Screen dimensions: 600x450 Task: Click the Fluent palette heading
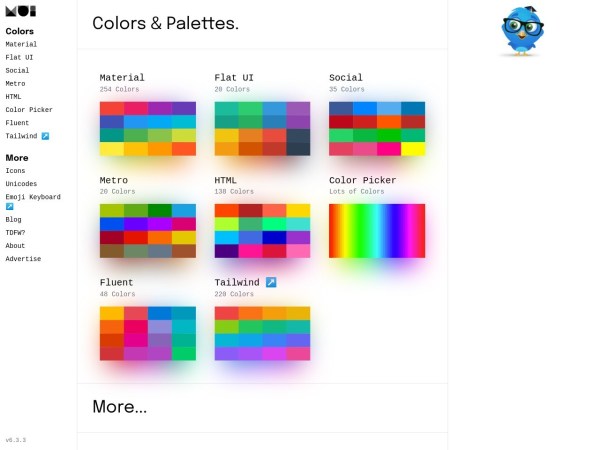(116, 282)
